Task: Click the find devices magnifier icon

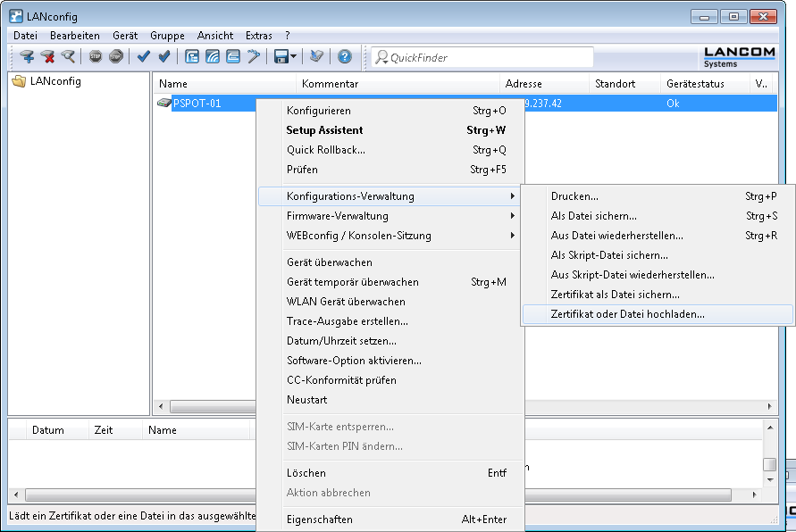Action: [x=68, y=57]
